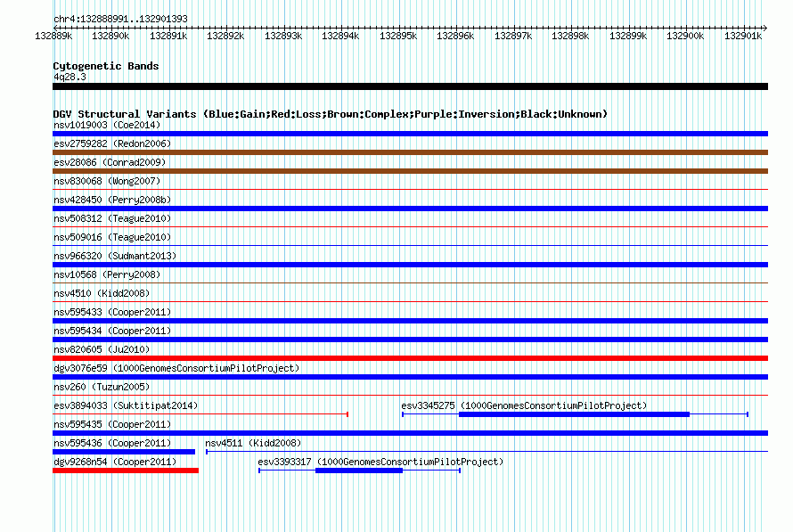Viewport: 793px width, 532px height.
Task: Click the 132896k ruler position label
Action: (x=455, y=36)
